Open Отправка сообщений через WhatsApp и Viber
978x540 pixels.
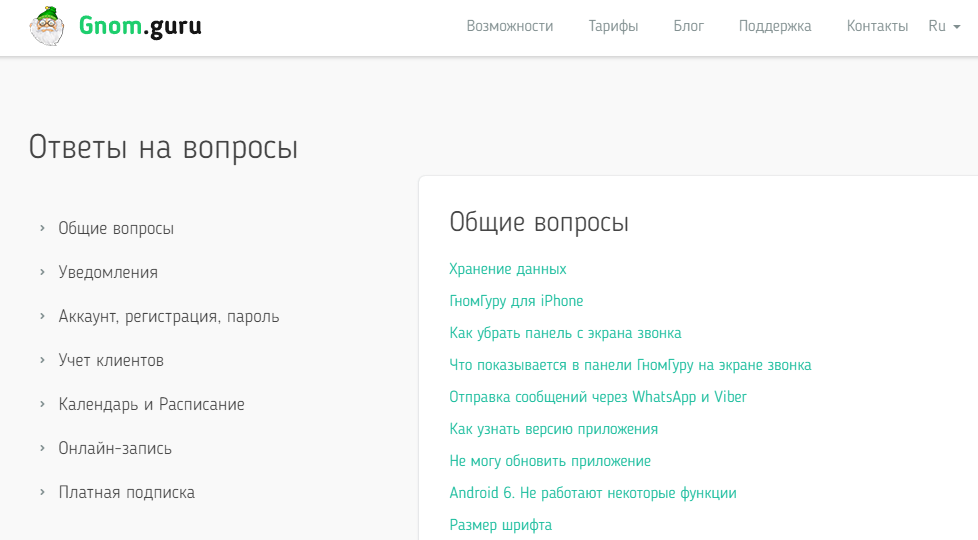tap(598, 397)
